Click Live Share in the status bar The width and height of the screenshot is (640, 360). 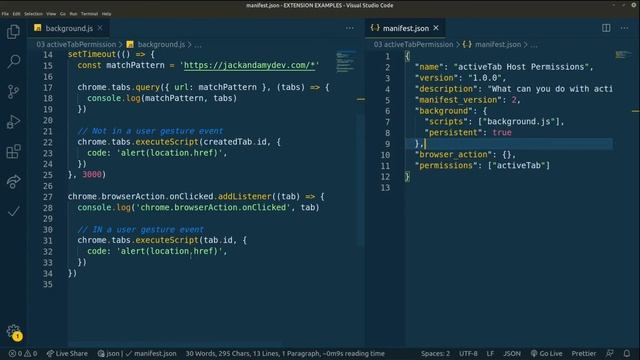coord(67,353)
